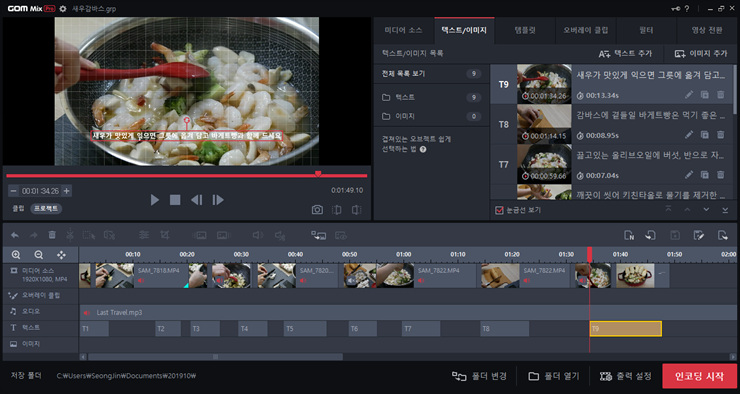Open the 텍스트/이미지 tab
Viewport: 740px width, 394px height.
tap(464, 30)
